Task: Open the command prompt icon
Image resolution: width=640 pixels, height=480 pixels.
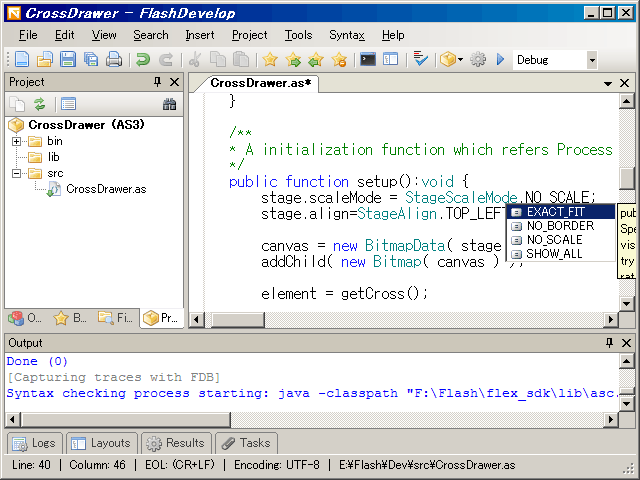Action: 368,60
